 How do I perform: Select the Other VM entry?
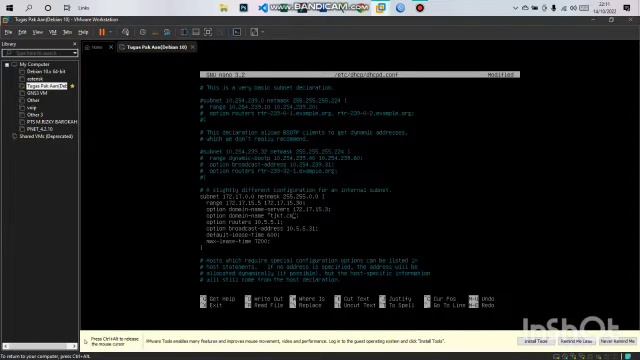33,100
